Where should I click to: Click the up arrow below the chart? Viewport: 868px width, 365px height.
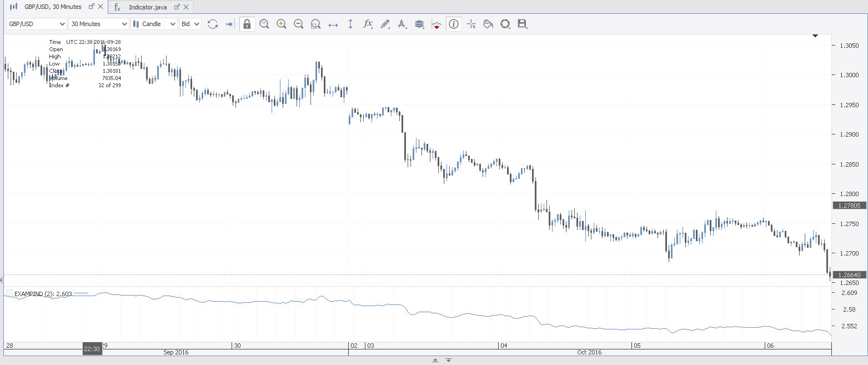[x=435, y=361]
